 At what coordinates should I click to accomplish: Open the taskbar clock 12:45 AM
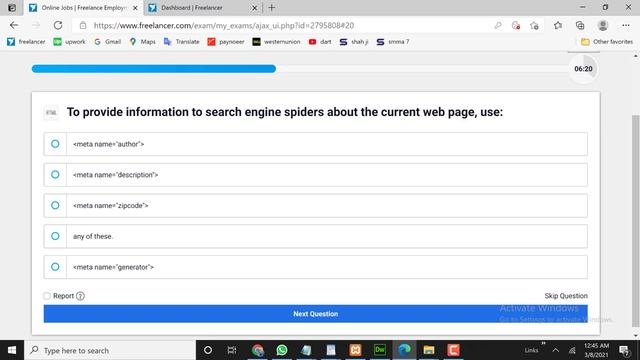point(596,350)
